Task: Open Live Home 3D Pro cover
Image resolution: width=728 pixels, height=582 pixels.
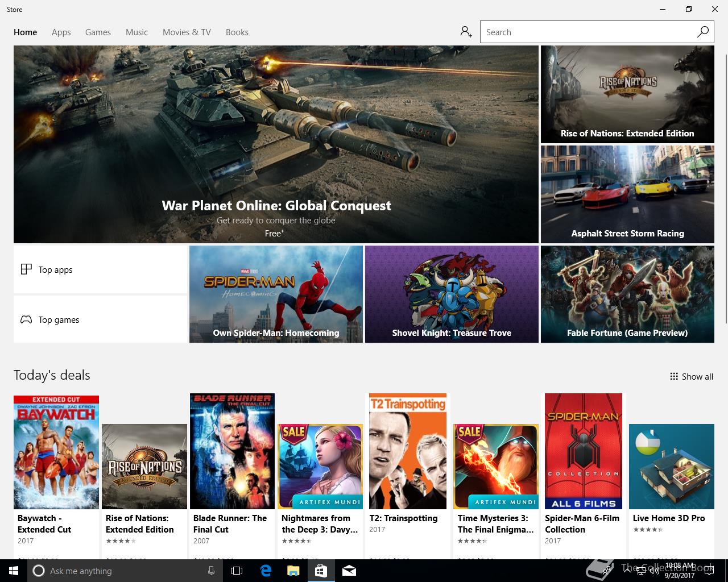Action: (672, 467)
